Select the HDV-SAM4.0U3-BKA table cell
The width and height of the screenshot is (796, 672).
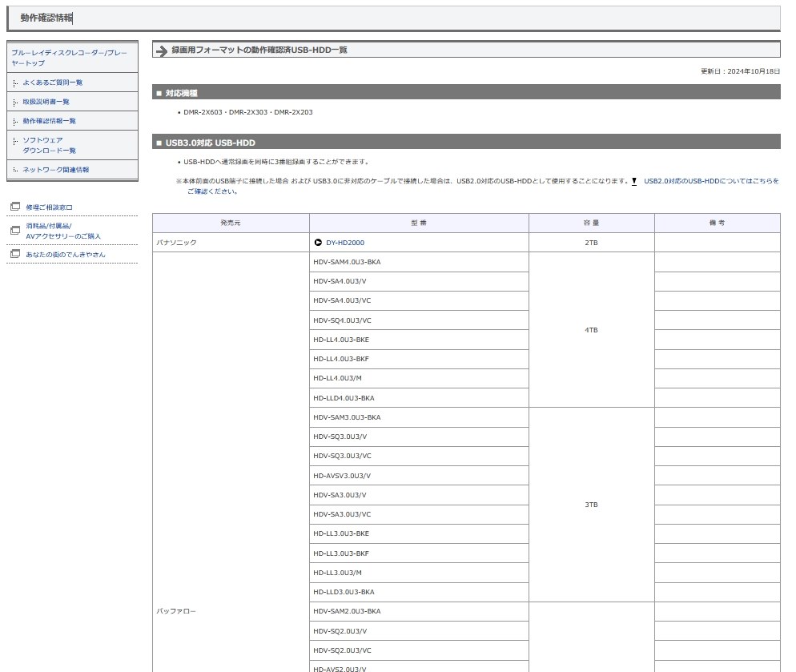pos(347,262)
